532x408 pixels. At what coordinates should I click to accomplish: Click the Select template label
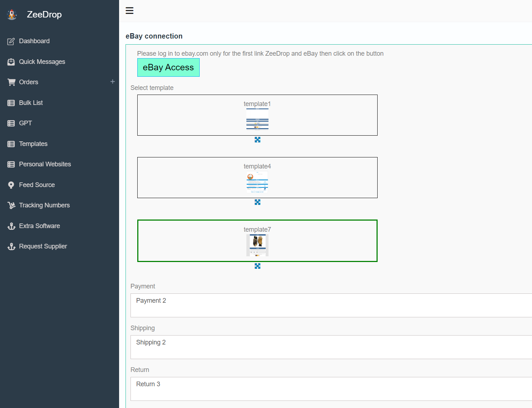pyautogui.click(x=152, y=88)
